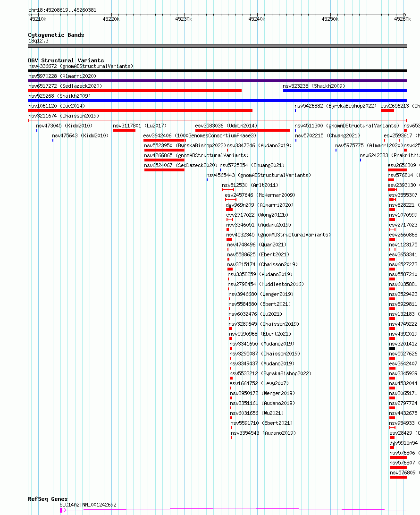This screenshot has width=420, height=515.
Task: Click dgv969n209 (Almarri2020) label
Action: [x=260, y=204]
